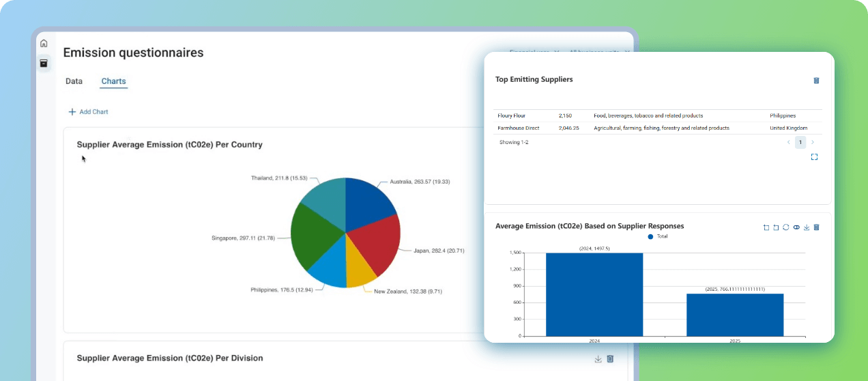The height and width of the screenshot is (381, 868).
Task: Click the 2,150 emission value
Action: pos(565,115)
